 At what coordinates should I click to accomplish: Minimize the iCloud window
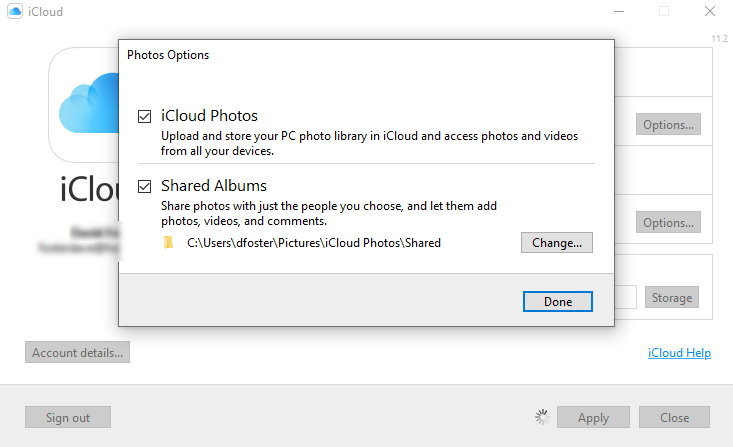[x=618, y=12]
